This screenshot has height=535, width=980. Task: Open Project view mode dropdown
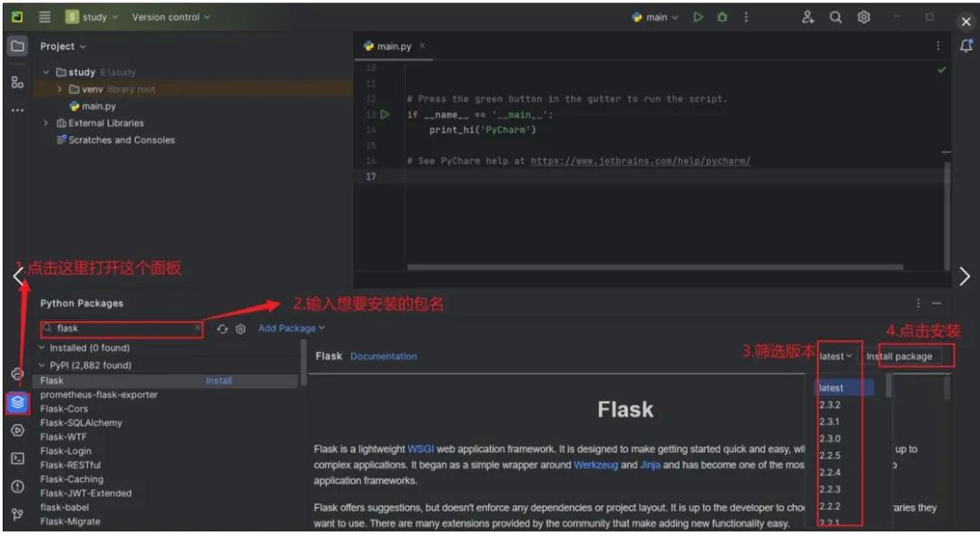(x=63, y=46)
